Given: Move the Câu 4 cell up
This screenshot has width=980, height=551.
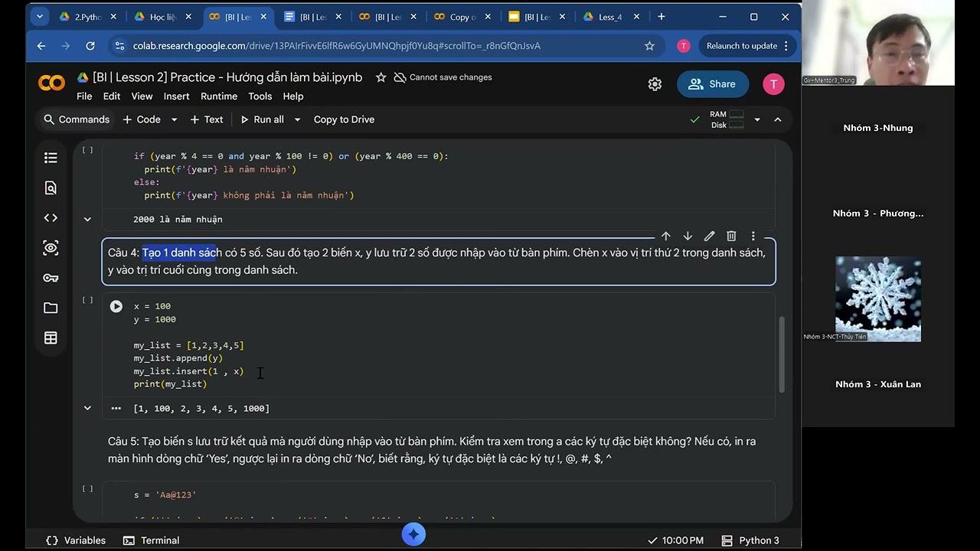Looking at the screenshot, I should 665,236.
